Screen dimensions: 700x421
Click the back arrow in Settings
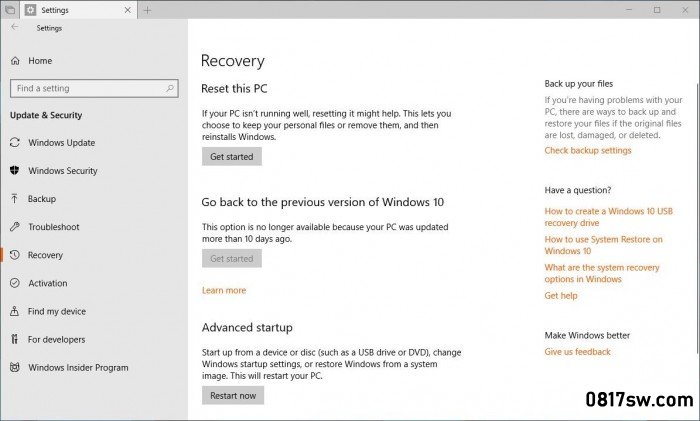point(14,27)
